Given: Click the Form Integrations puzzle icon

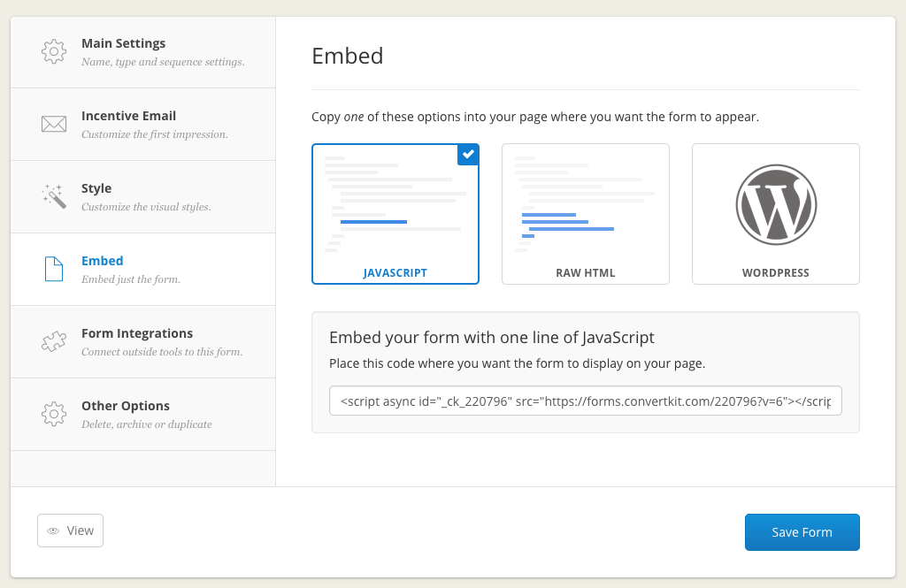Looking at the screenshot, I should (x=54, y=341).
